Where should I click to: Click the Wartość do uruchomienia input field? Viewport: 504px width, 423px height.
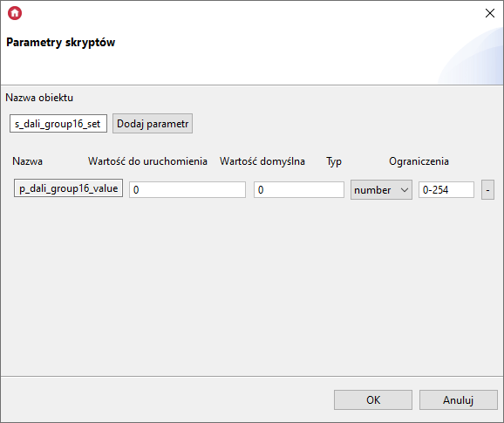click(187, 189)
